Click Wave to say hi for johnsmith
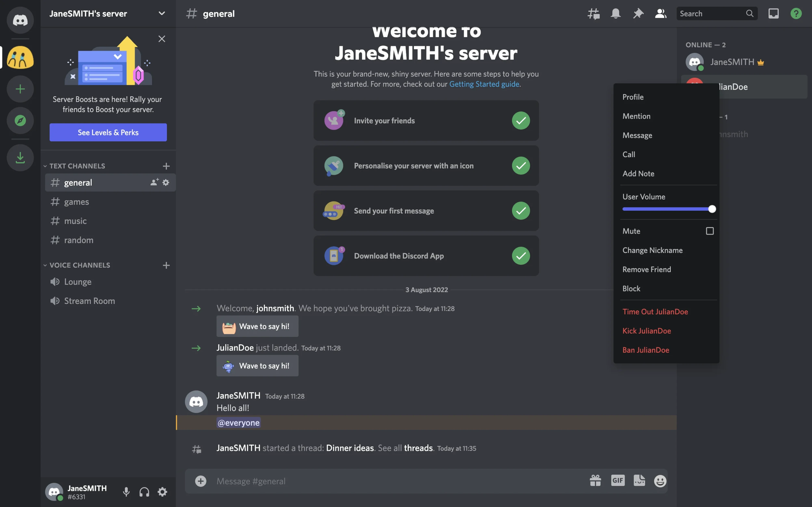Screen dimensions: 812x507 pyautogui.click(x=257, y=326)
